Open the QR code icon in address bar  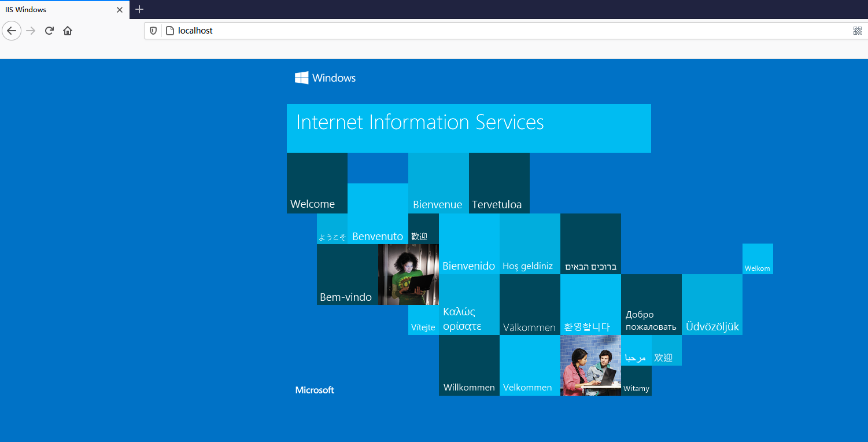click(x=858, y=31)
